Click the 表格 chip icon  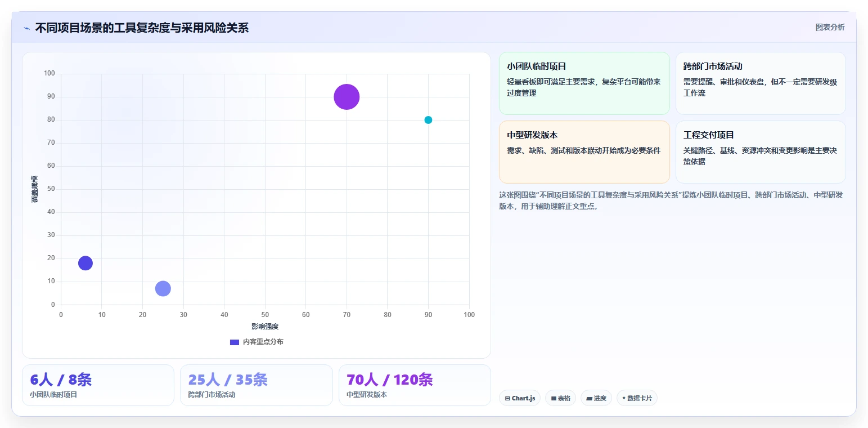tap(554, 399)
